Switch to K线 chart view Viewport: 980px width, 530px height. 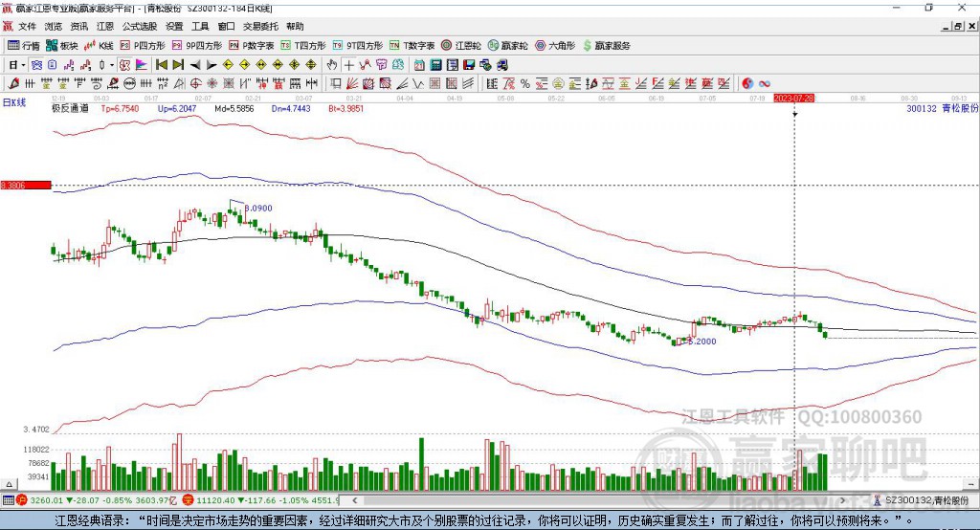click(99, 46)
